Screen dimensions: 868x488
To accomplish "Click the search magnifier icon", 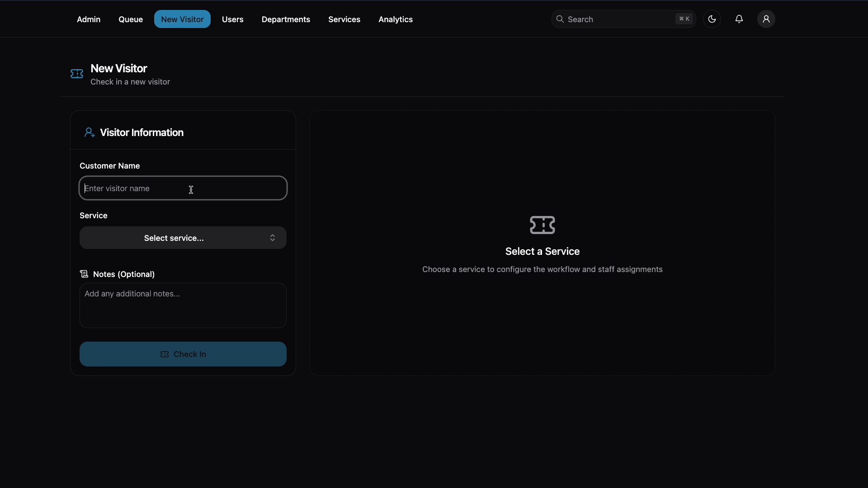I will click(560, 19).
